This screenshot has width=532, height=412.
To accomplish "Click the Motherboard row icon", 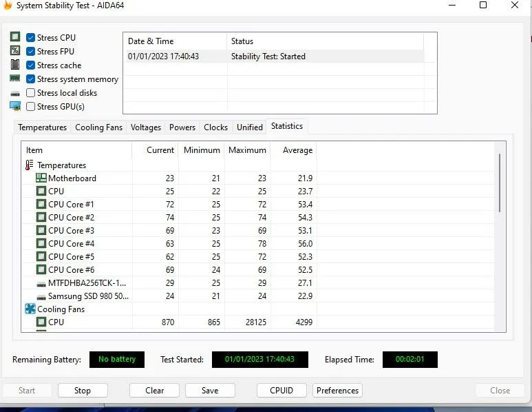I will click(x=41, y=178).
